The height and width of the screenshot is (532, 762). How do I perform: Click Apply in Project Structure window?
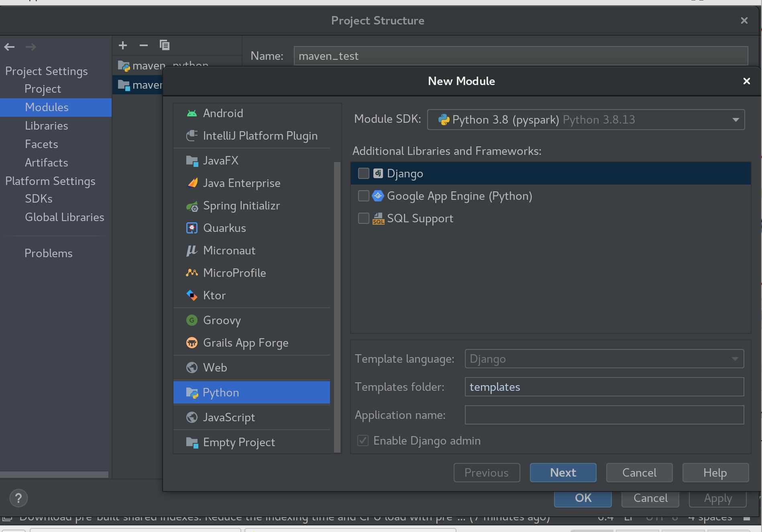pos(718,499)
